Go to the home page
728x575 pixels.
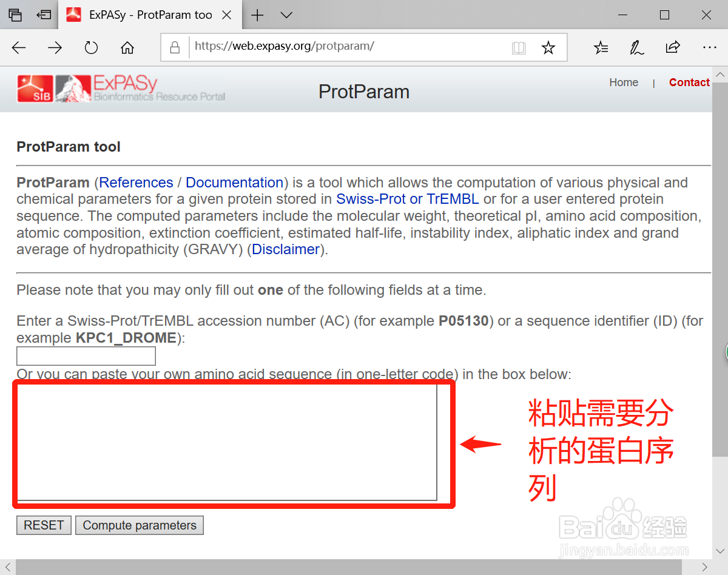point(127,48)
